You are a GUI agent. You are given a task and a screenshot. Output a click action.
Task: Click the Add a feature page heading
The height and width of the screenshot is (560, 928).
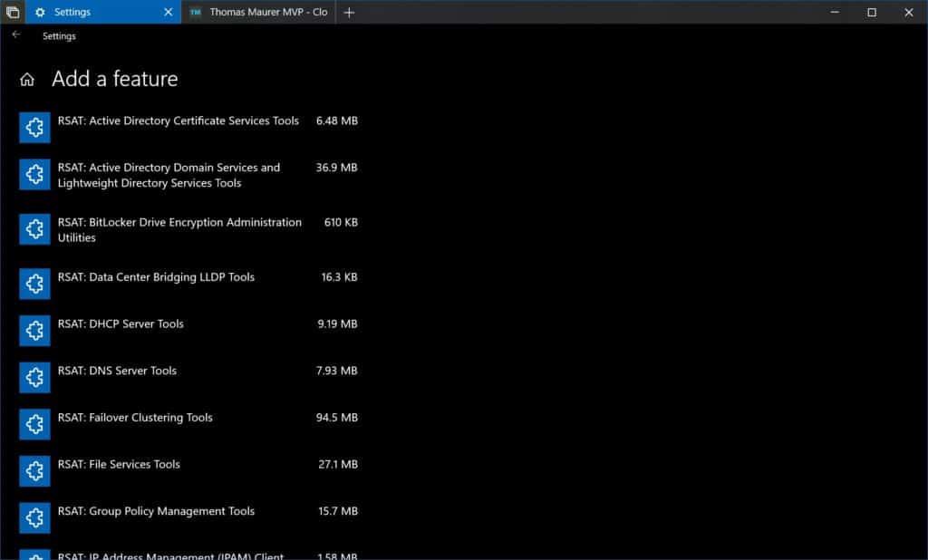(115, 79)
